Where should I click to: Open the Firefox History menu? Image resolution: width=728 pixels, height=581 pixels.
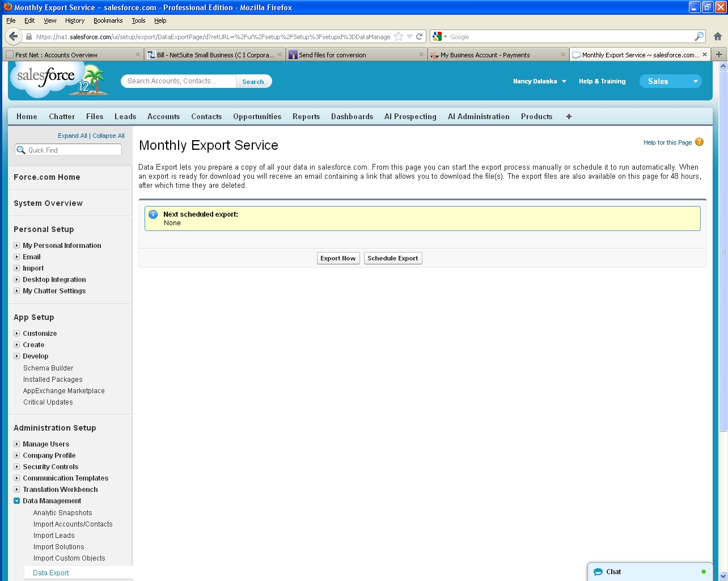click(75, 20)
